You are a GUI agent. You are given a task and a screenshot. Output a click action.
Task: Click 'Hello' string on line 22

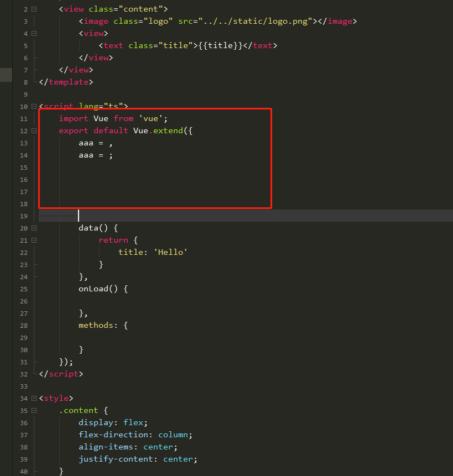pos(170,252)
